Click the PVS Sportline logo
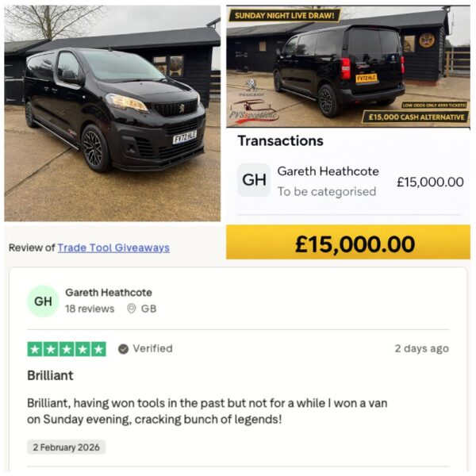 coord(254,111)
